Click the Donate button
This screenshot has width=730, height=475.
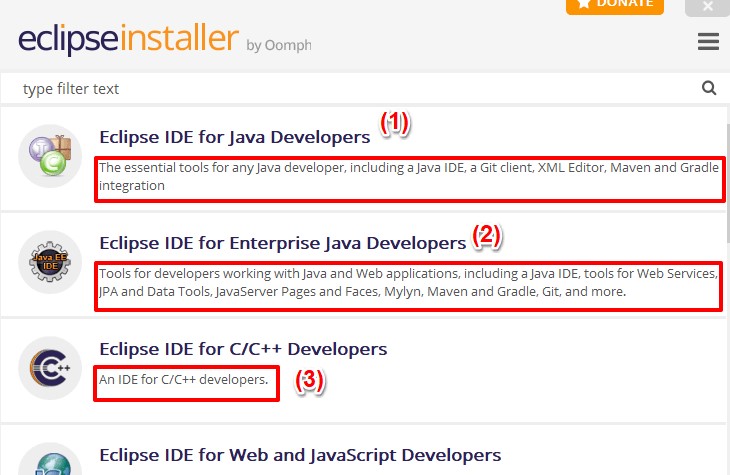click(615, 6)
